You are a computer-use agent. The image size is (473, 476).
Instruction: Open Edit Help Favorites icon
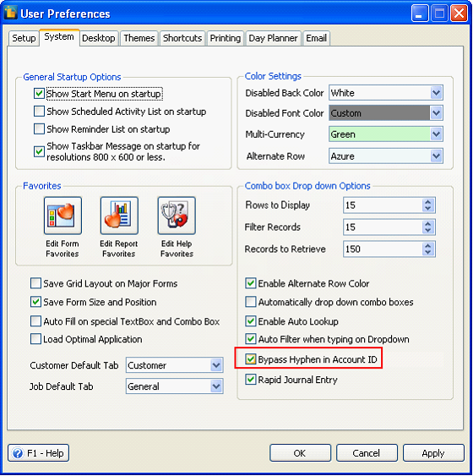tap(177, 216)
